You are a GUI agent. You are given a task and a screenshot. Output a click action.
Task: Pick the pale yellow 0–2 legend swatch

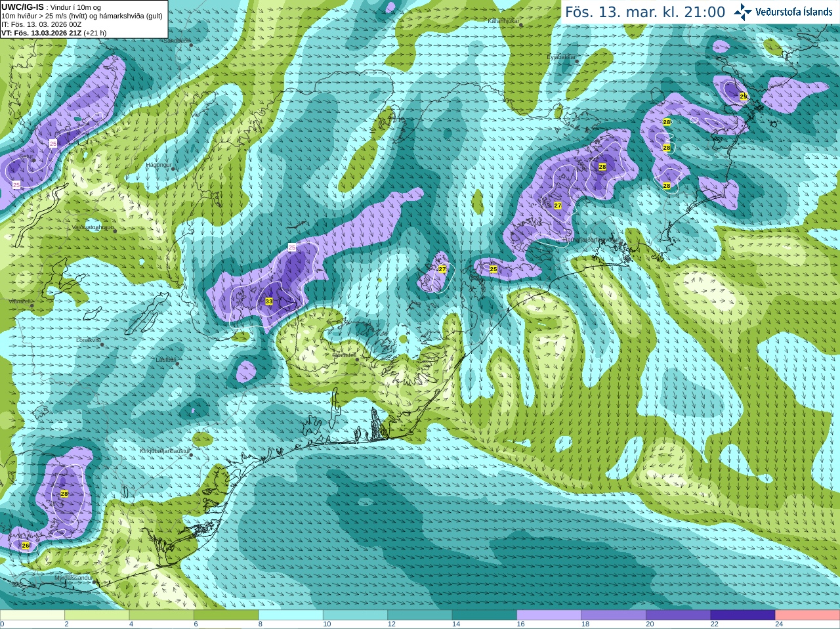[32, 615]
